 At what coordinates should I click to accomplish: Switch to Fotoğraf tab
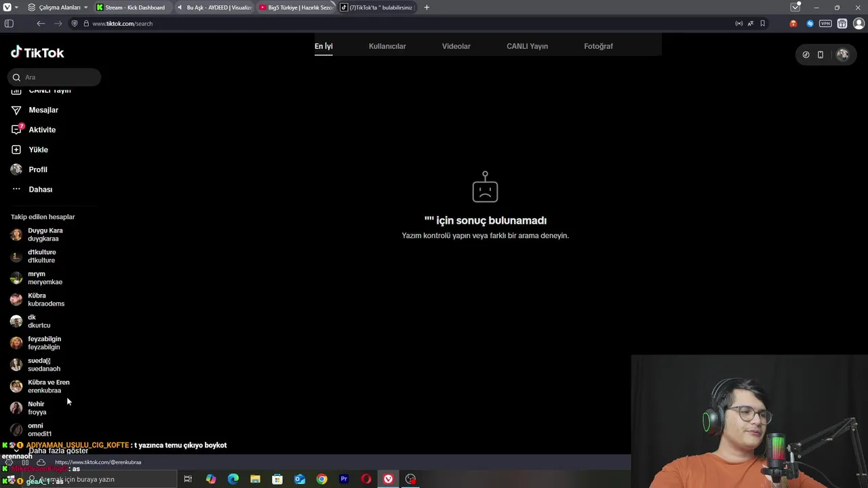click(x=598, y=46)
